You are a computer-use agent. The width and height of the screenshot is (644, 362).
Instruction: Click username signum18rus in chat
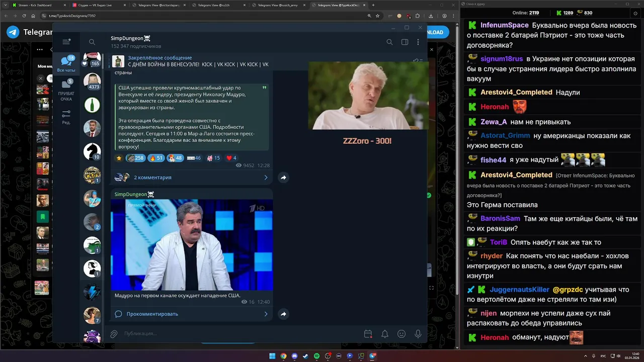click(x=502, y=59)
